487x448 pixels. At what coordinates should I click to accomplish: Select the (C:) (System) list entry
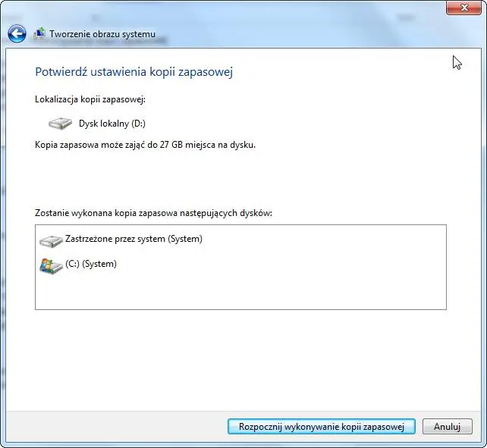pos(91,265)
